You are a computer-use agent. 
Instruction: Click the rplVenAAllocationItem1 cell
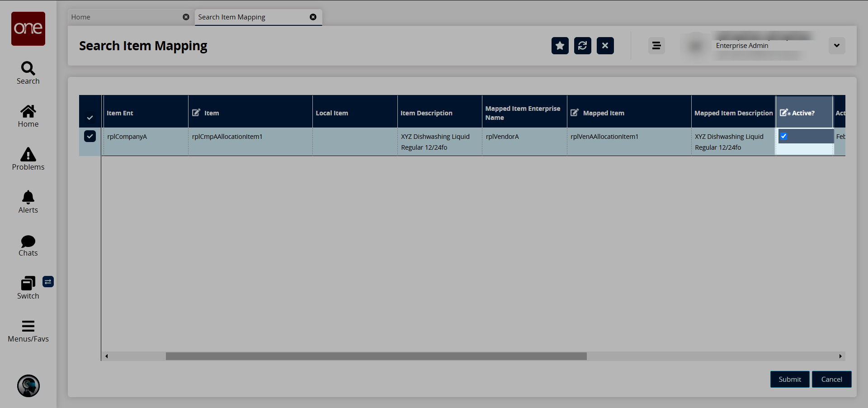click(x=629, y=142)
